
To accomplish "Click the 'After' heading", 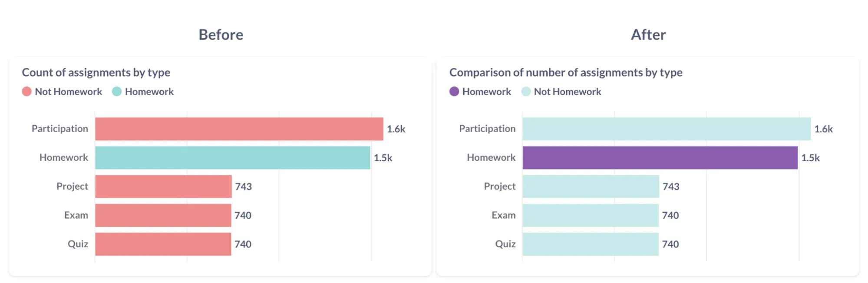I will point(648,35).
